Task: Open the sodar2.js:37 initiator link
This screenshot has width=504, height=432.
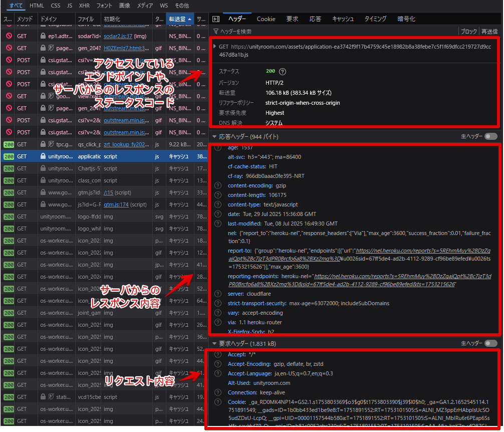Action: click(118, 36)
